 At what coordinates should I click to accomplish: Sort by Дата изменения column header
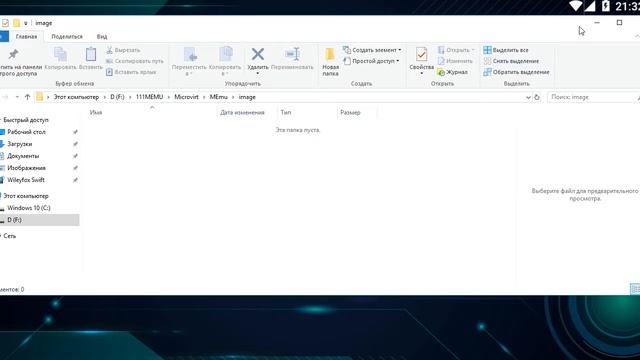[x=242, y=113]
